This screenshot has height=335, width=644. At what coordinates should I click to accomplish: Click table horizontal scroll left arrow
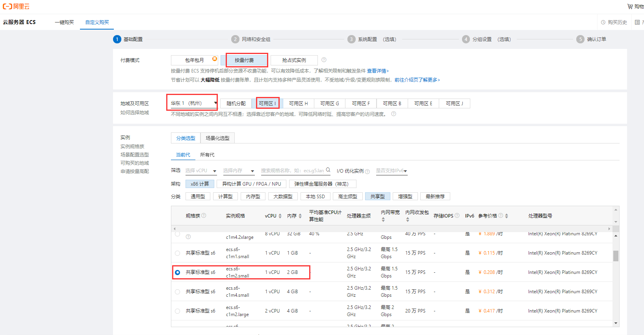click(174, 229)
